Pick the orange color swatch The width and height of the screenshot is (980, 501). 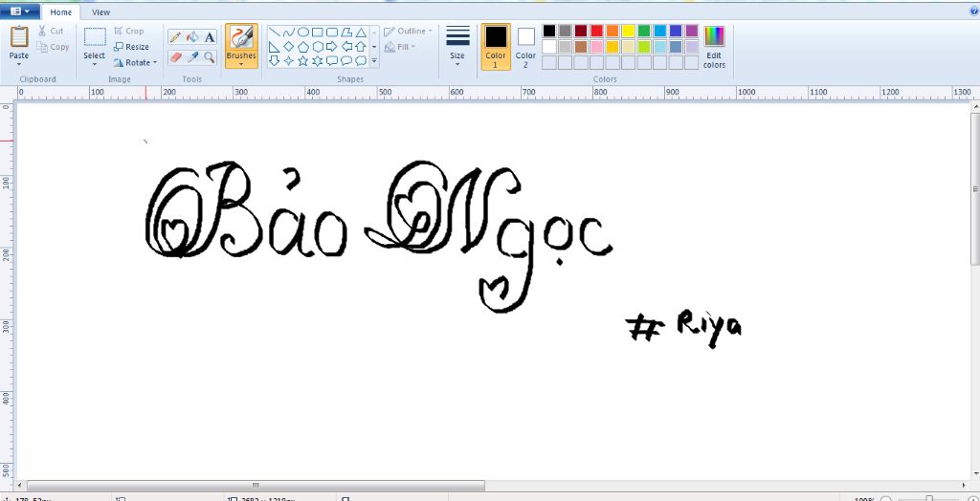612,31
